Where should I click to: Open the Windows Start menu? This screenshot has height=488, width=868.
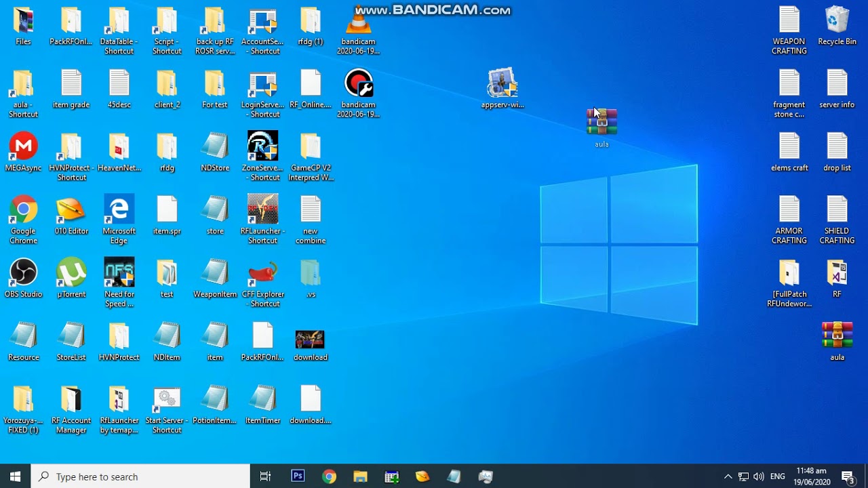[x=16, y=476]
